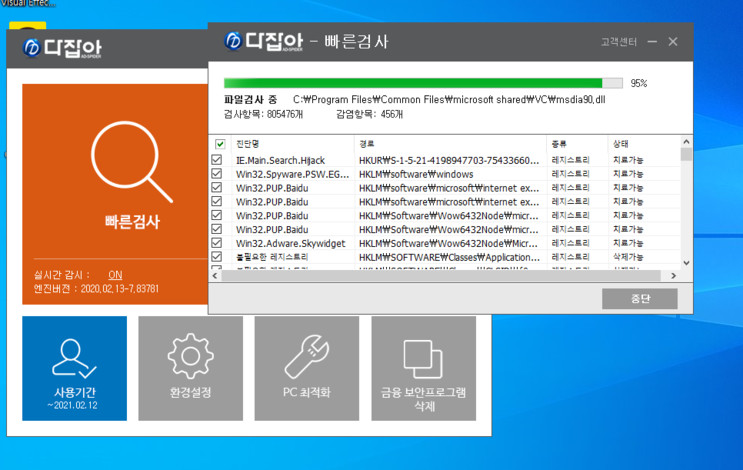Click the 감염항목: 456개 count text

(370, 114)
